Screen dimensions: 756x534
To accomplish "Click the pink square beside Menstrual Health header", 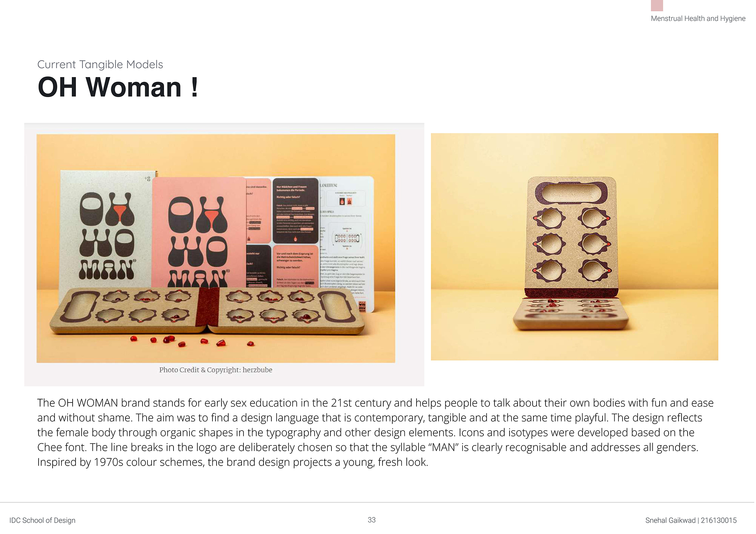I will click(x=657, y=5).
